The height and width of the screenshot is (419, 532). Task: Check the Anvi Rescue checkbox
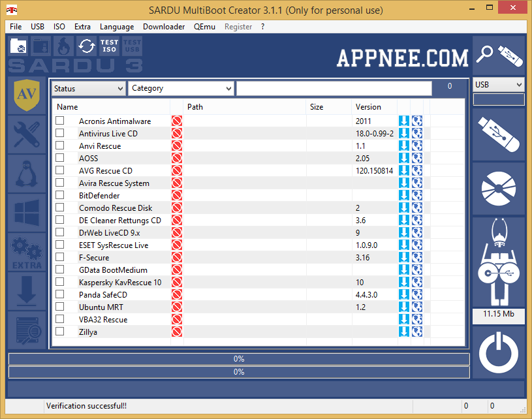pyautogui.click(x=59, y=145)
